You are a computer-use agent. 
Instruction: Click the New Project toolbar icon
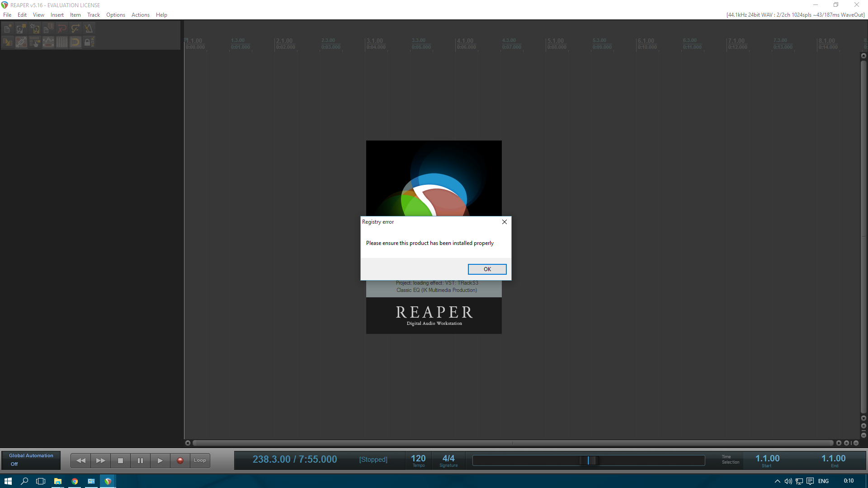tap(8, 29)
